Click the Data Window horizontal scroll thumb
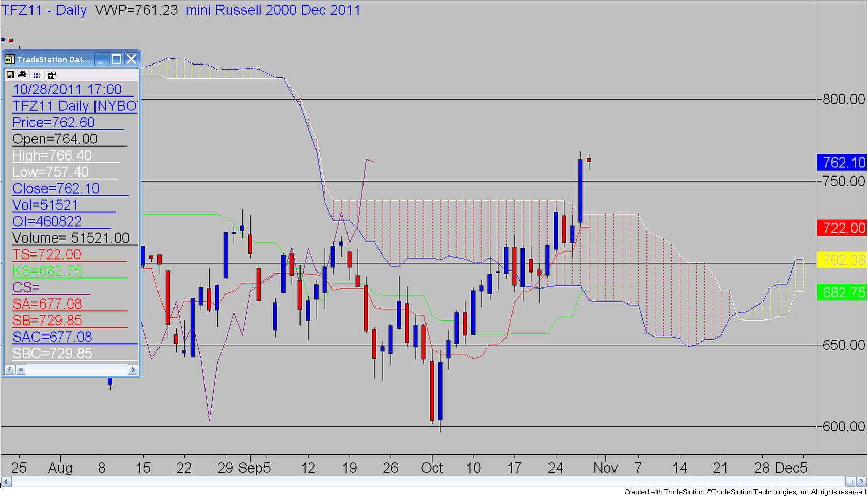 tap(21, 370)
